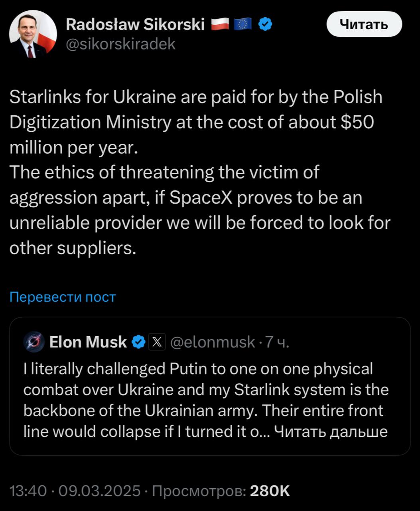Click Sikorski's blue verified badge
Viewport: 420px width, 511px height.
click(x=265, y=25)
